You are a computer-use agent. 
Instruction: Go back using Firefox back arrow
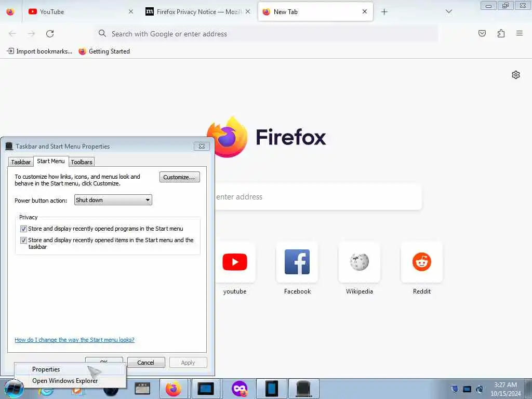[x=12, y=34]
